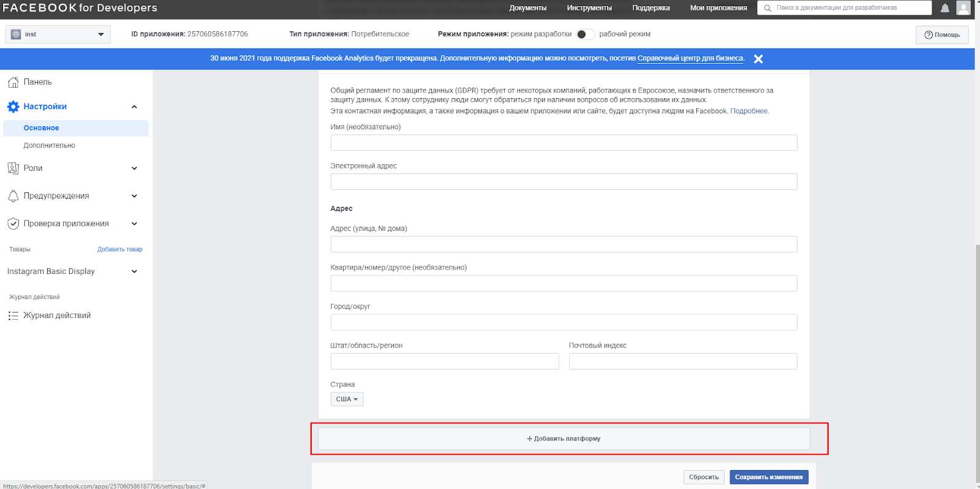
Task: Click Сохранить изменения button
Action: coord(769,477)
